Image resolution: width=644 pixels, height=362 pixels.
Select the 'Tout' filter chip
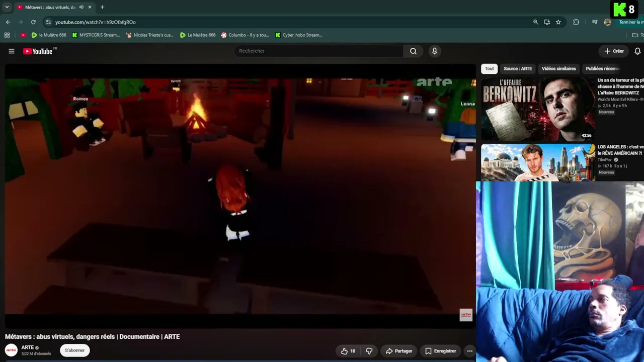(x=490, y=69)
